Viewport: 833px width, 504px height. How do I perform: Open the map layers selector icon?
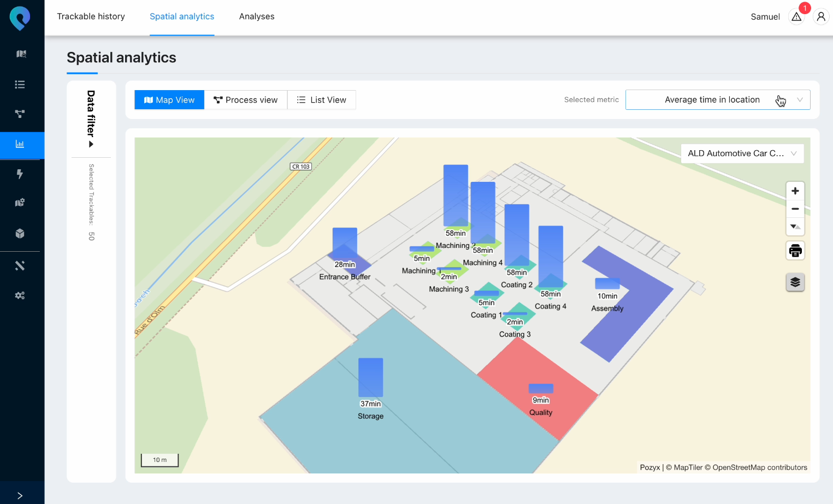pyautogui.click(x=795, y=282)
